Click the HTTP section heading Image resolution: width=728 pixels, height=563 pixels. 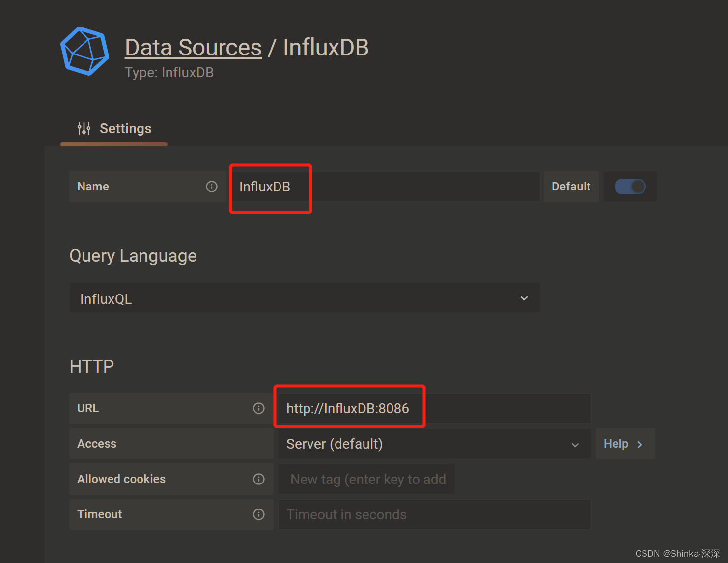coord(92,366)
